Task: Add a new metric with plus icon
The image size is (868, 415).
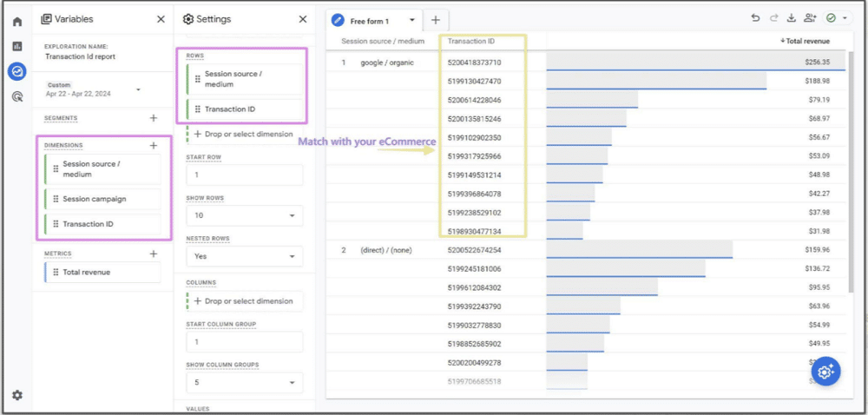Action: (154, 254)
